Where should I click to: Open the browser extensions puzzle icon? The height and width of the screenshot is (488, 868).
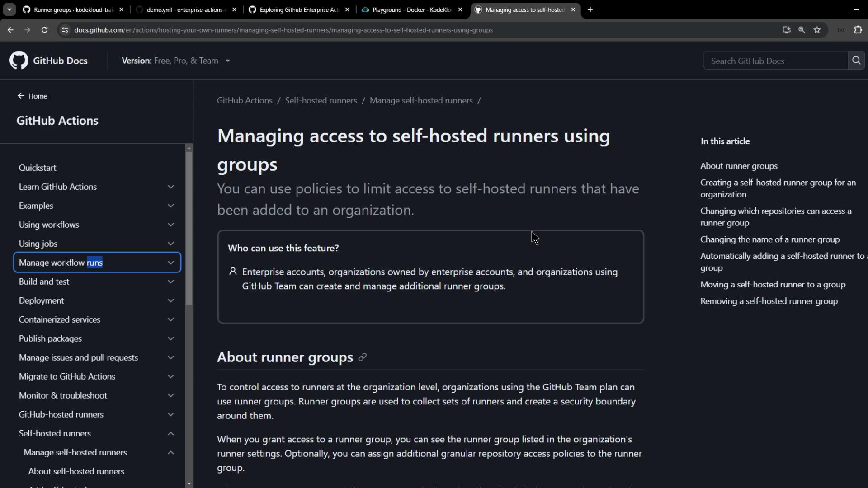tap(858, 30)
